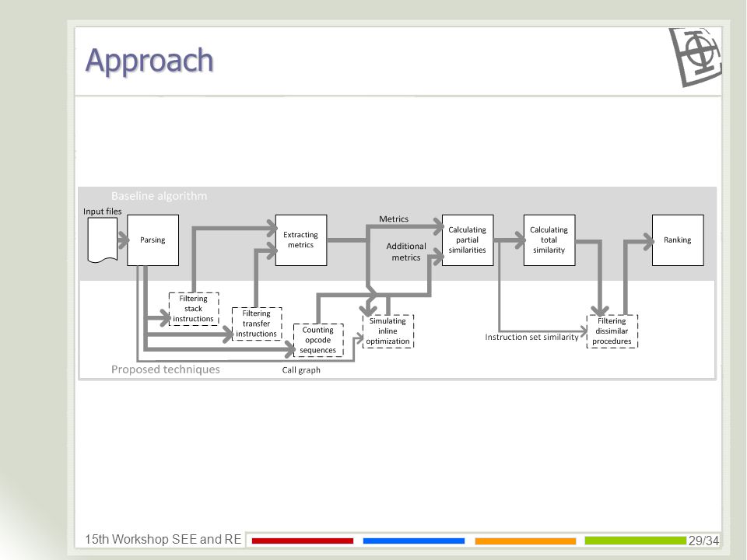Click the Filtering dissimilar procedures box
The height and width of the screenshot is (560, 747).
[612, 331]
